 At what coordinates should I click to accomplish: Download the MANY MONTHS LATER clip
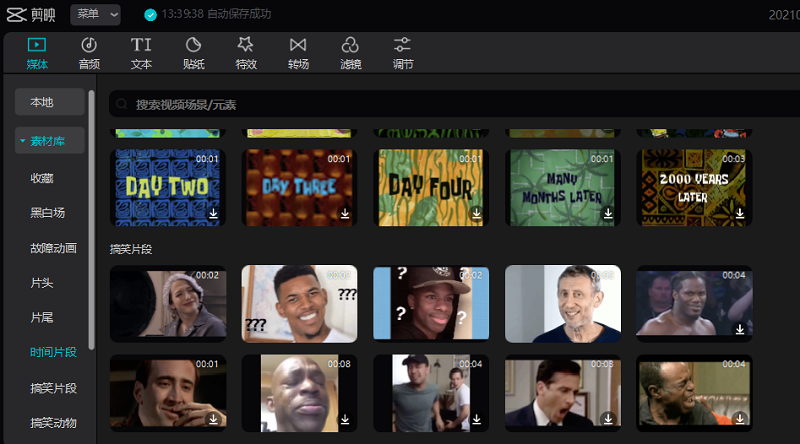[608, 213]
